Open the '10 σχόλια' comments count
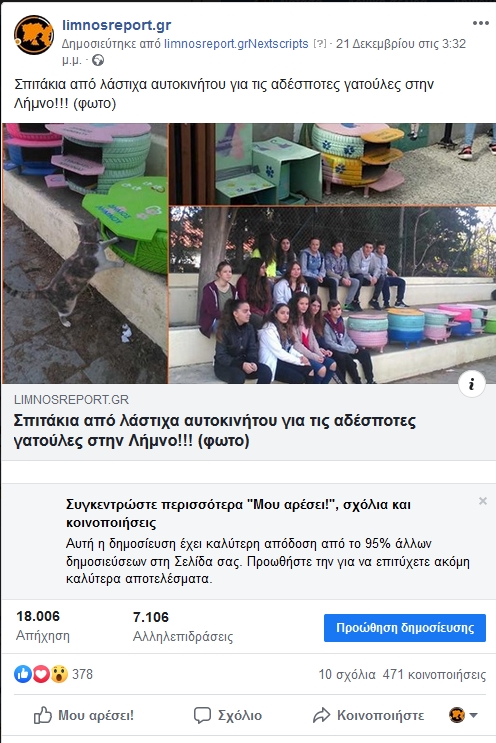The height and width of the screenshot is (743, 496). tap(347, 674)
